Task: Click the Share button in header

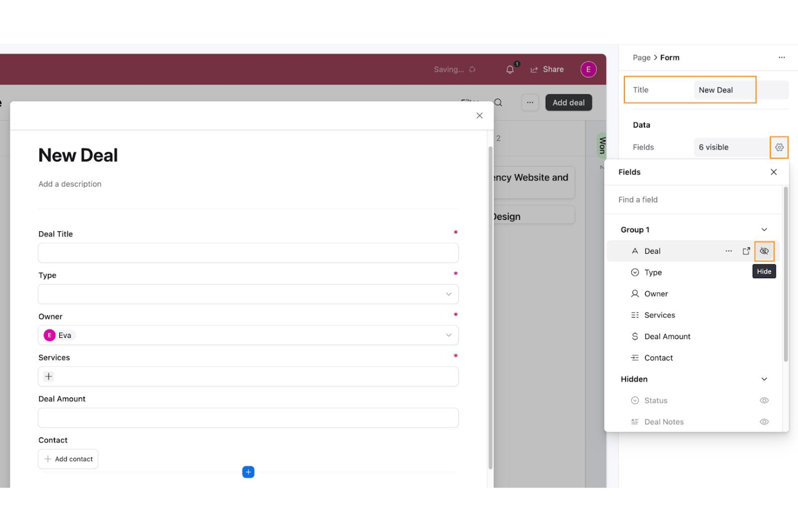Action: point(547,70)
